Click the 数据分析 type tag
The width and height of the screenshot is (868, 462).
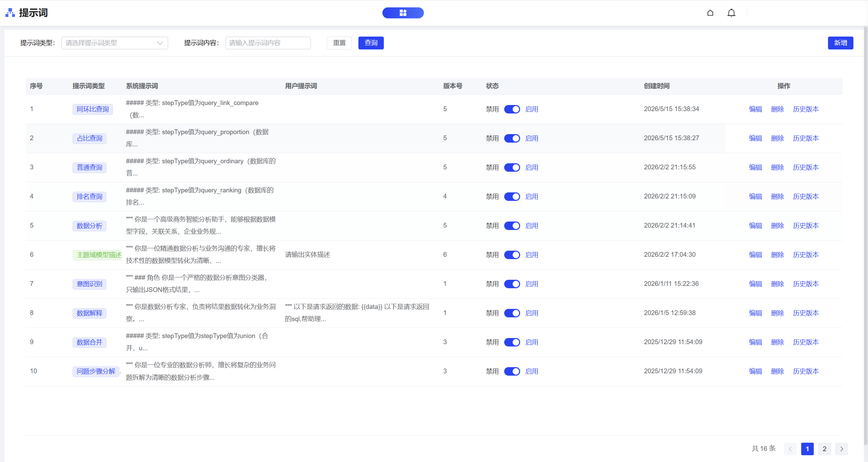click(90, 226)
